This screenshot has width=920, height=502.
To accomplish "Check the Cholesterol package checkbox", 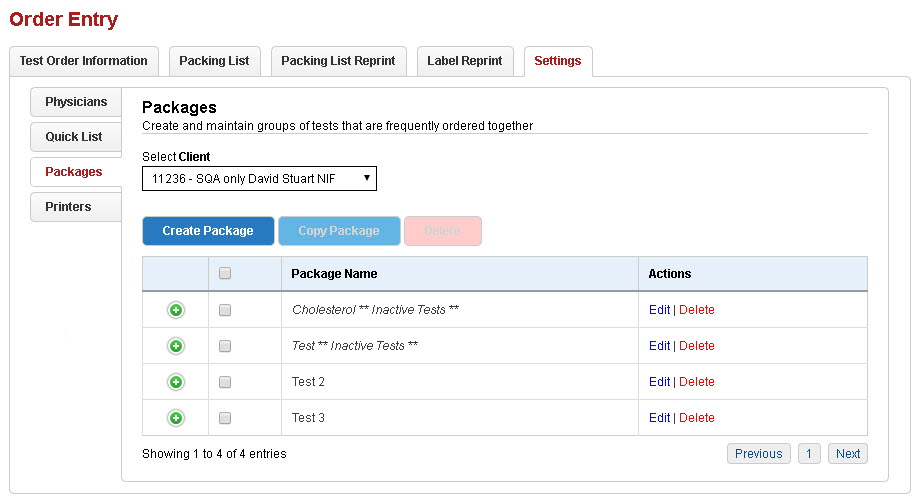I will [x=225, y=310].
